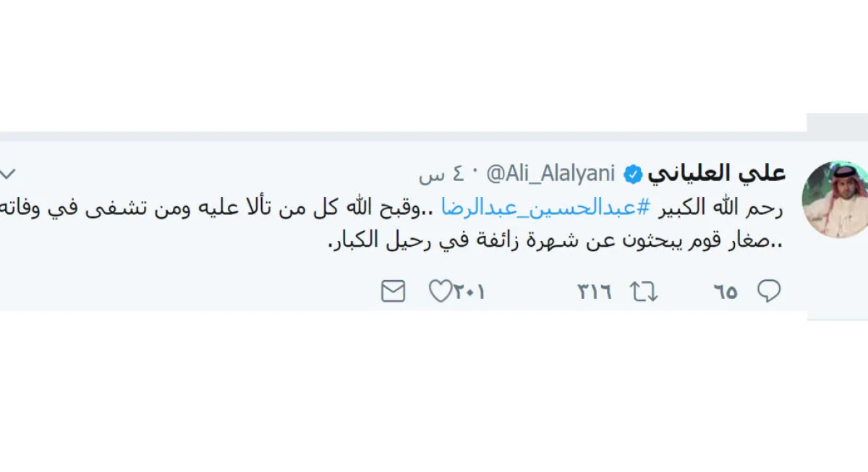Open the tweet options chevron menu
868x472 pixels.
pyautogui.click(x=8, y=174)
